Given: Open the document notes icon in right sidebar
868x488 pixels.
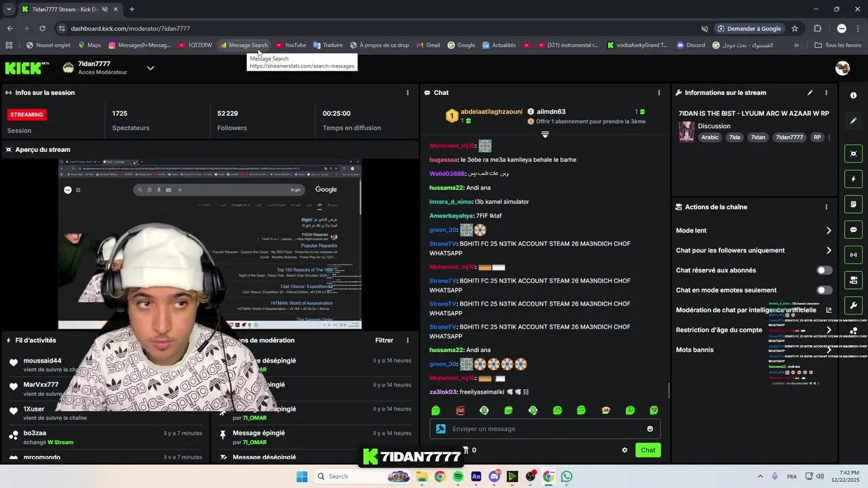Looking at the screenshot, I should pyautogui.click(x=853, y=204).
